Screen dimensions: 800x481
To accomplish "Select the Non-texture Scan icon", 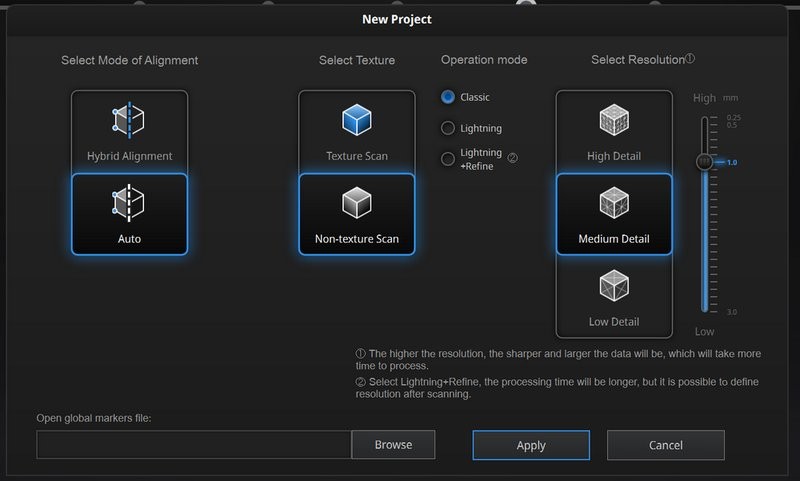I will [x=357, y=204].
